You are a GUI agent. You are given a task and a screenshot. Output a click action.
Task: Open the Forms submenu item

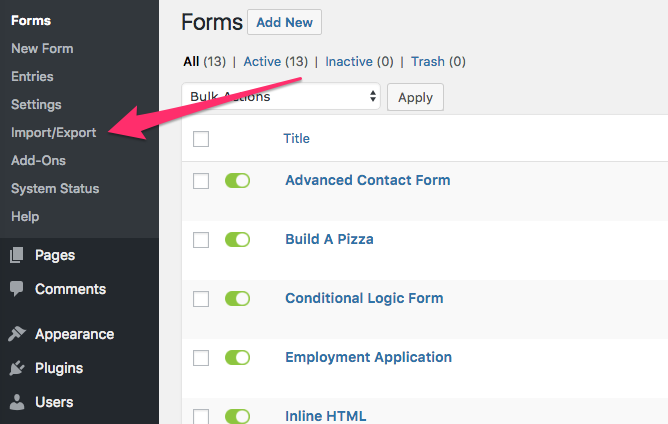[31, 20]
